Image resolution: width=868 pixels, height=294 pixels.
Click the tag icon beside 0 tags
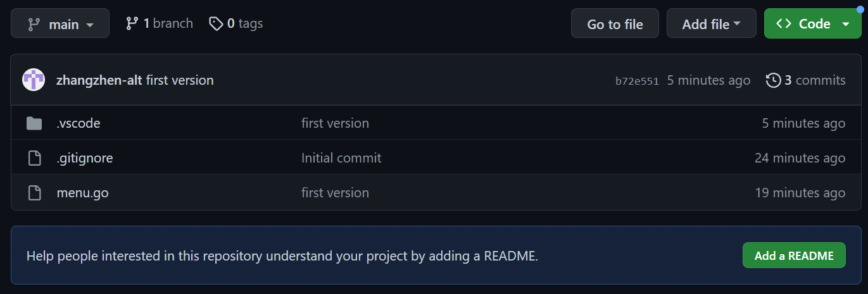[216, 23]
